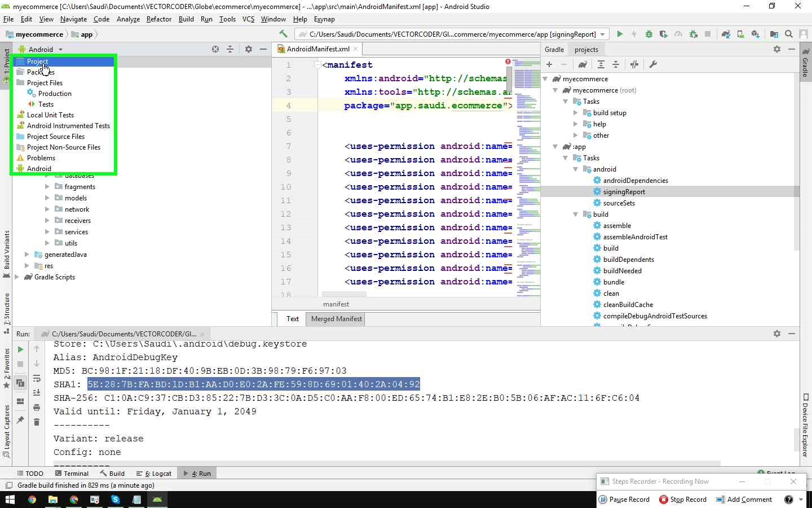Expand the res folder
The height and width of the screenshot is (508, 812).
click(x=27, y=266)
